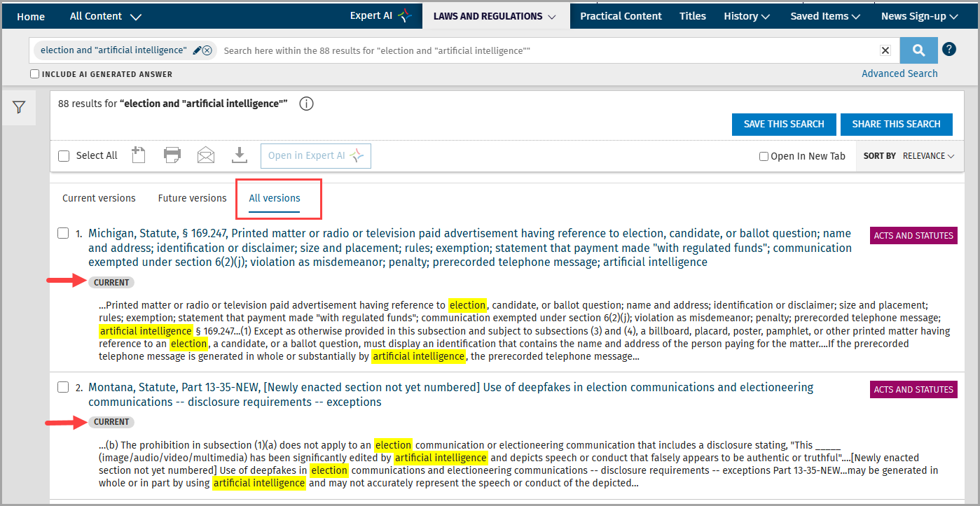Clear the search box with the X button
Screen dimensions: 980x506
pyautogui.click(x=885, y=50)
